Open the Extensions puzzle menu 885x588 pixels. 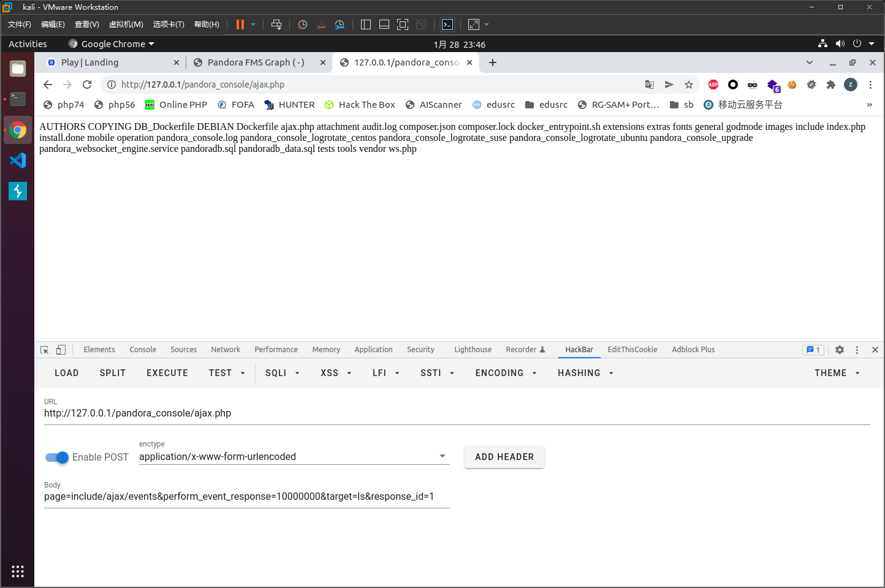pos(831,85)
